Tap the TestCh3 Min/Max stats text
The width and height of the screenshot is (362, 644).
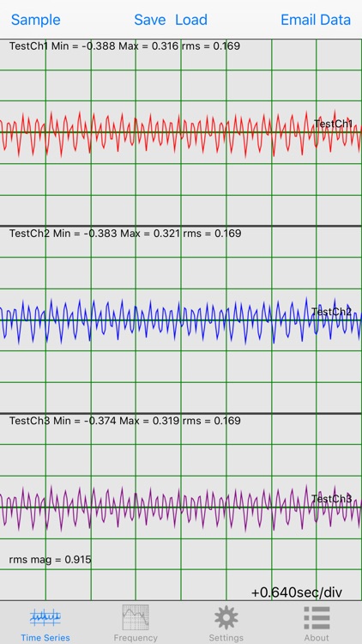(x=124, y=421)
